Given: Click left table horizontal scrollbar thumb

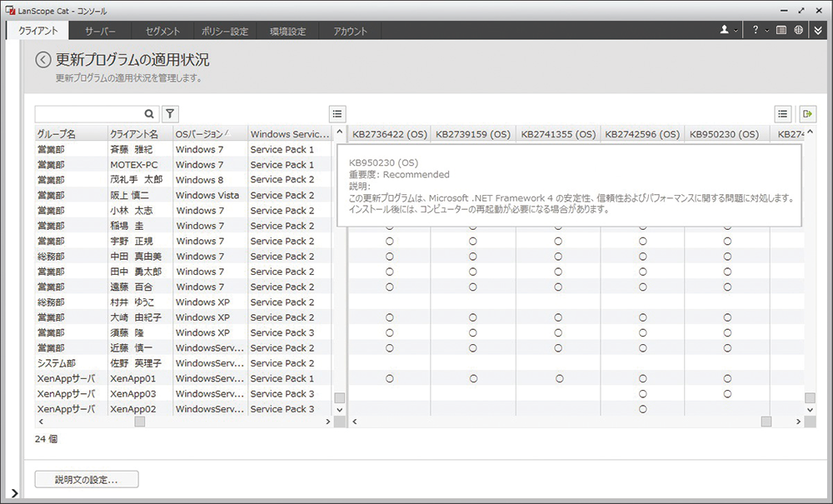Looking at the screenshot, I should (140, 422).
